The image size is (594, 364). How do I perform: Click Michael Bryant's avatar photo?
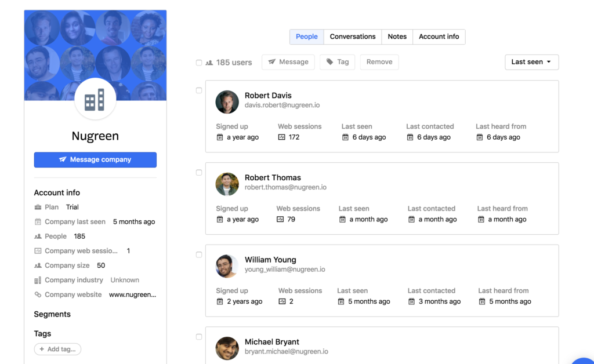point(227,348)
